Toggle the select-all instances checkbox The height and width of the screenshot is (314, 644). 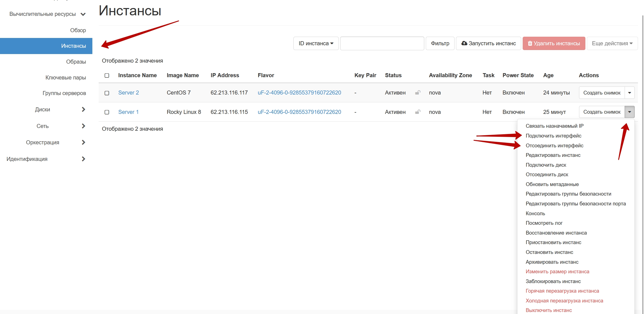[x=107, y=75]
